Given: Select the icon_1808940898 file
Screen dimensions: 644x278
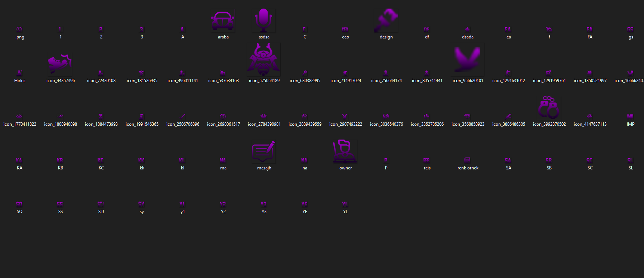Looking at the screenshot, I should point(60,116).
